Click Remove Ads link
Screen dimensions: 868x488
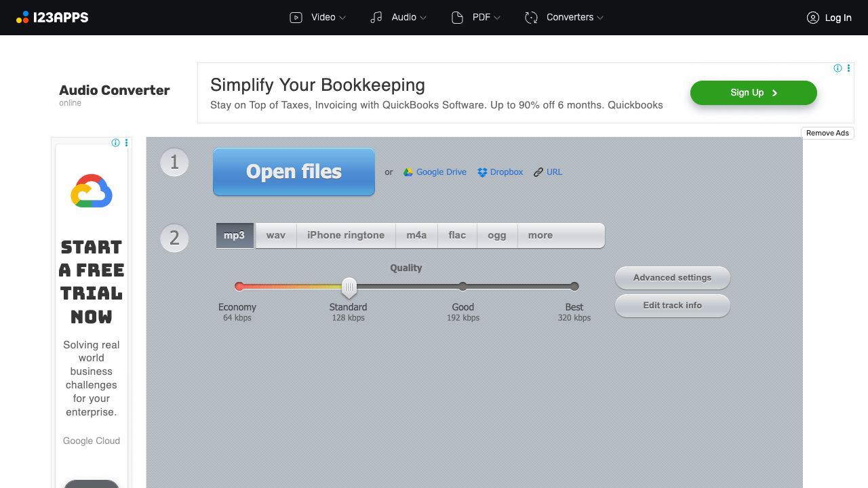[x=827, y=133]
